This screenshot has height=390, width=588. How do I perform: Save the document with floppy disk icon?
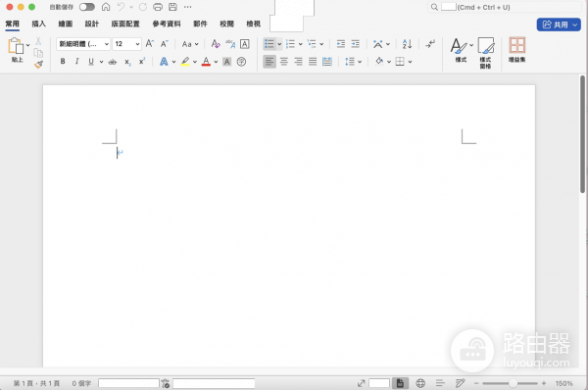coord(172,7)
